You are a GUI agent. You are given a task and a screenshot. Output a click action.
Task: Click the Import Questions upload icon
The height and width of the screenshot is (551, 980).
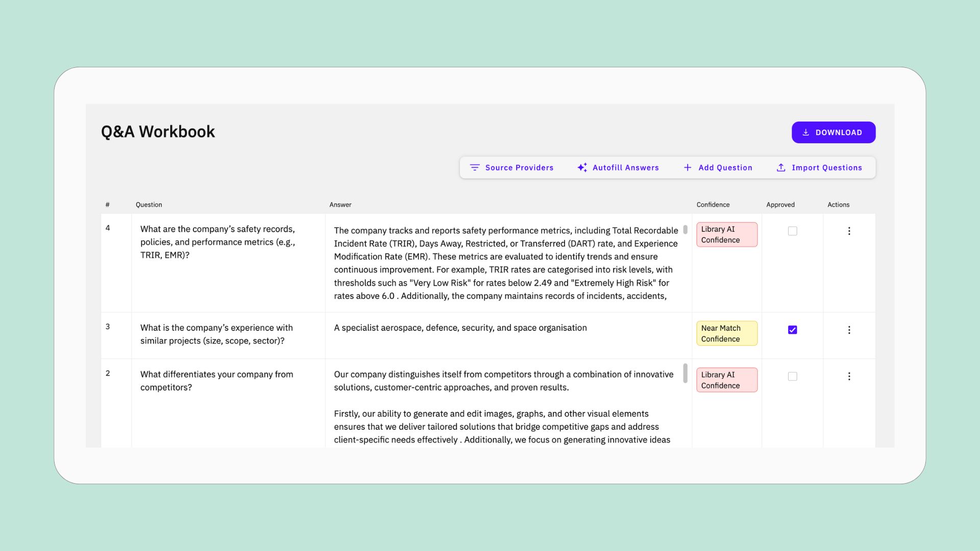click(x=781, y=167)
